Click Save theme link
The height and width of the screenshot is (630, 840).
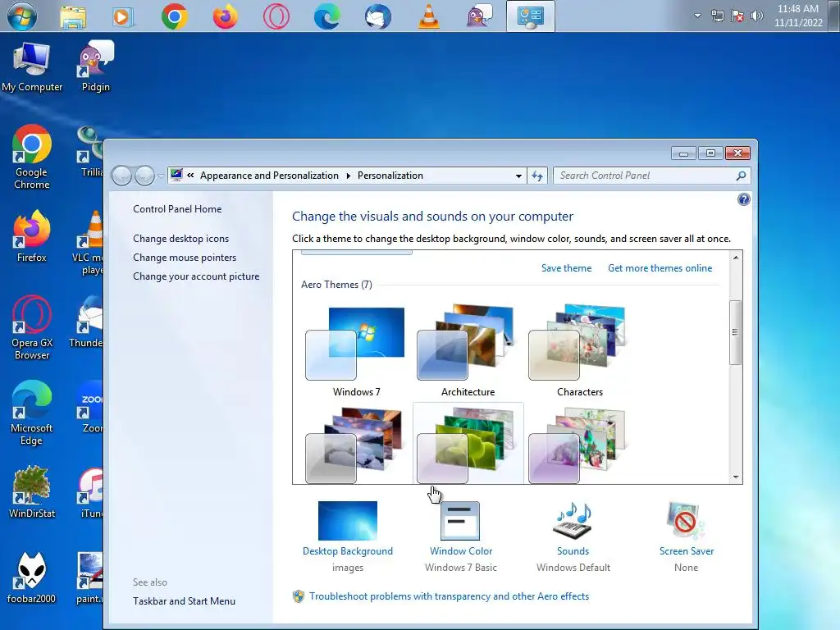tap(566, 268)
